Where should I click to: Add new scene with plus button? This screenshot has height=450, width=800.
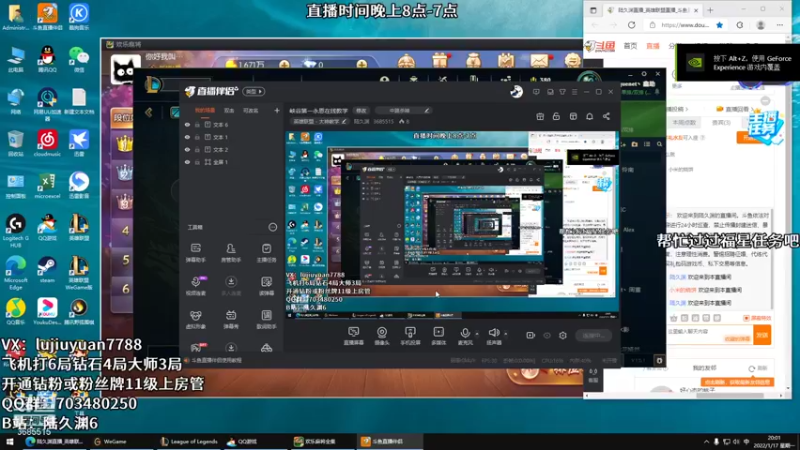(x=277, y=110)
